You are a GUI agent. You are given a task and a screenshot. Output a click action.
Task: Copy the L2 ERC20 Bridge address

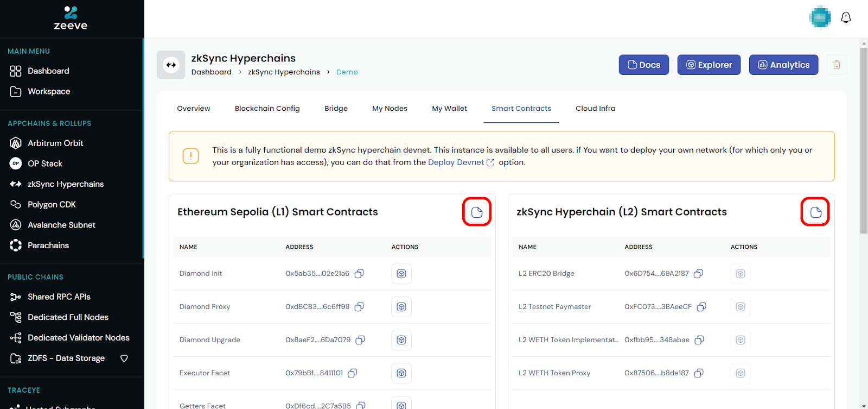point(699,274)
